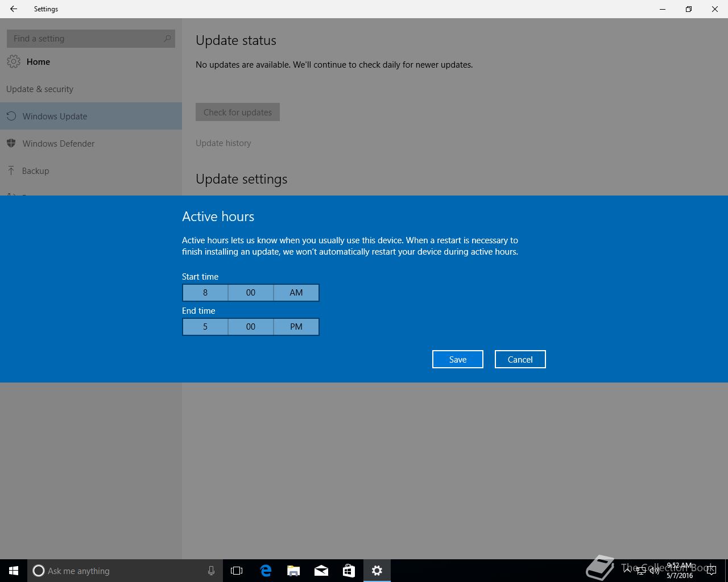728x582 pixels.
Task: Click Check for updates button
Action: [x=238, y=112]
